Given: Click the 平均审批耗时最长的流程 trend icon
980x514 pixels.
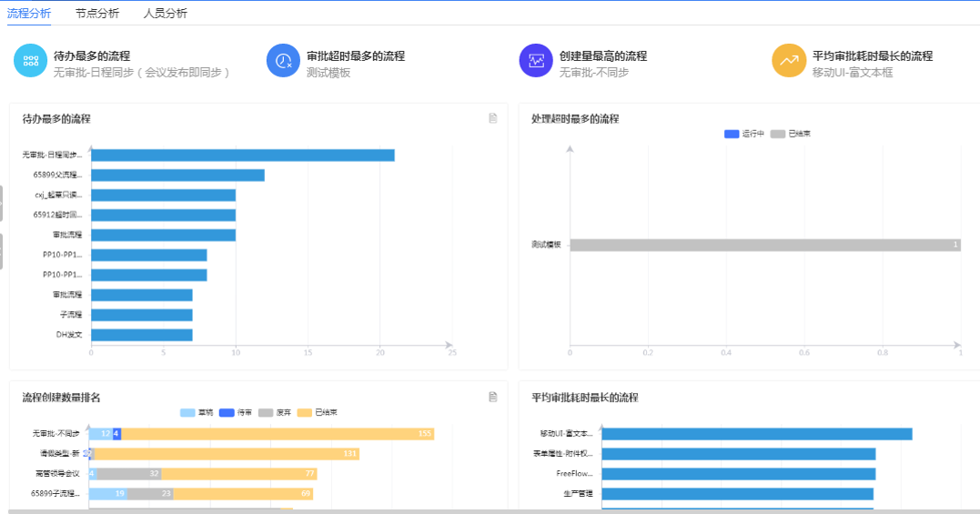Looking at the screenshot, I should (789, 62).
